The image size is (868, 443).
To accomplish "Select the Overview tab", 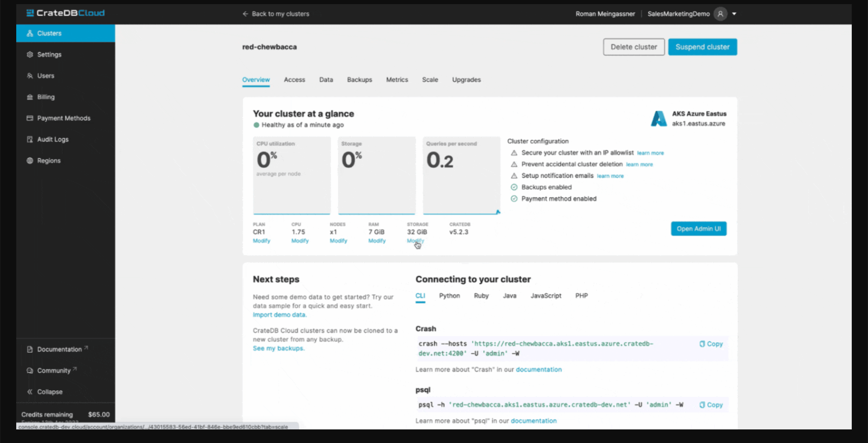I will point(256,80).
